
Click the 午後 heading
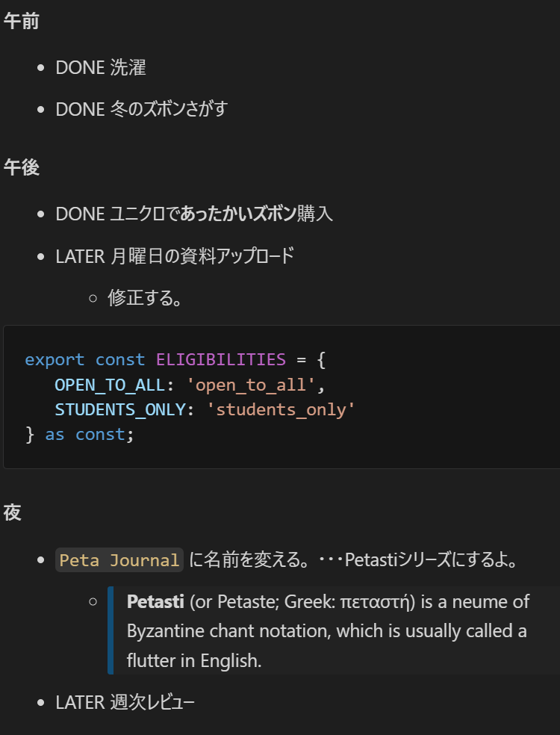(22, 167)
